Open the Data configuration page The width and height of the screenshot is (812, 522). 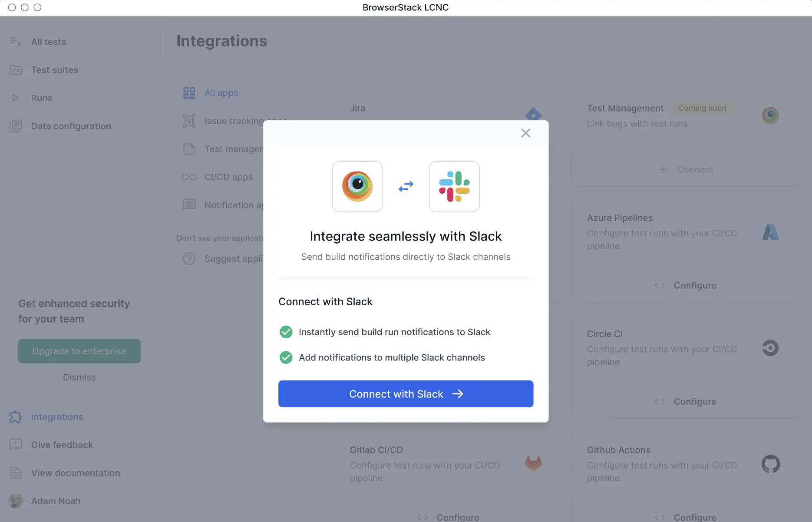tap(71, 126)
